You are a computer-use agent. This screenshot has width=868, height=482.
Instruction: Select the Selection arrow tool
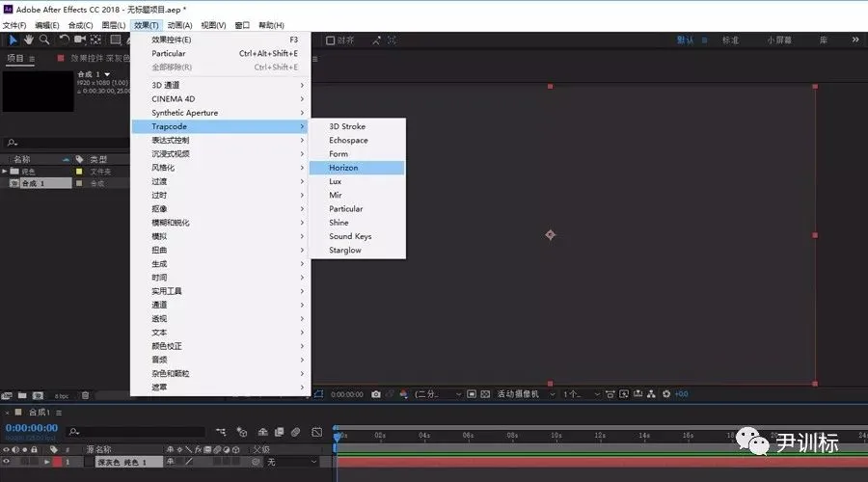point(13,40)
